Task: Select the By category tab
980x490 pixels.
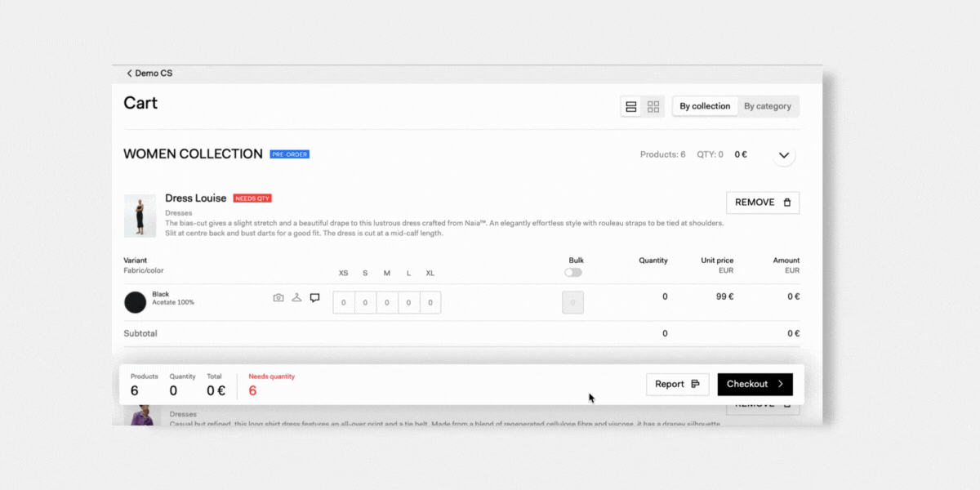Action: (x=768, y=106)
